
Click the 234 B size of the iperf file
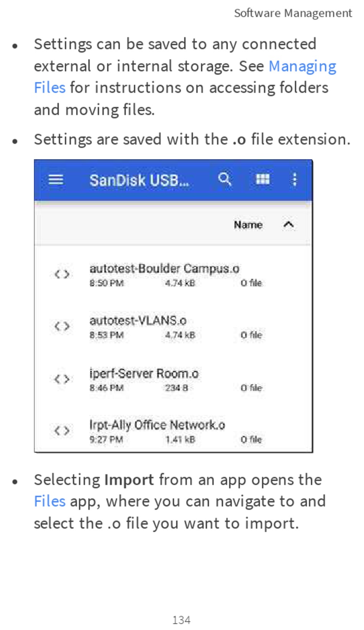(177, 388)
